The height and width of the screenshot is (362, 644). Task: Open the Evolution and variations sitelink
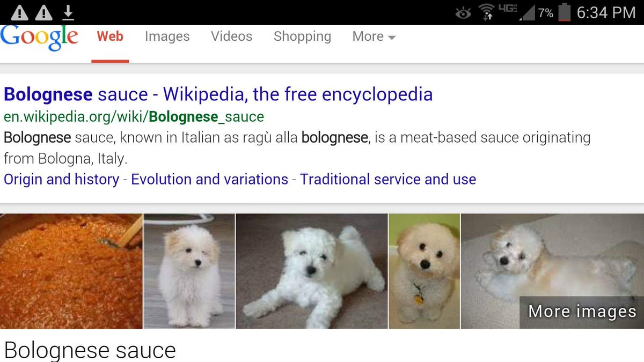[209, 179]
